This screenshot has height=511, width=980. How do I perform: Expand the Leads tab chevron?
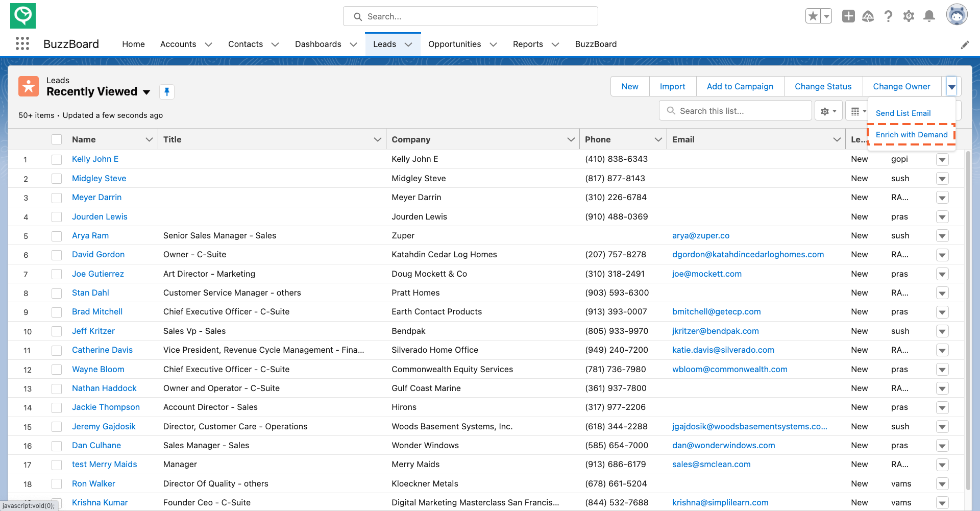coord(408,44)
